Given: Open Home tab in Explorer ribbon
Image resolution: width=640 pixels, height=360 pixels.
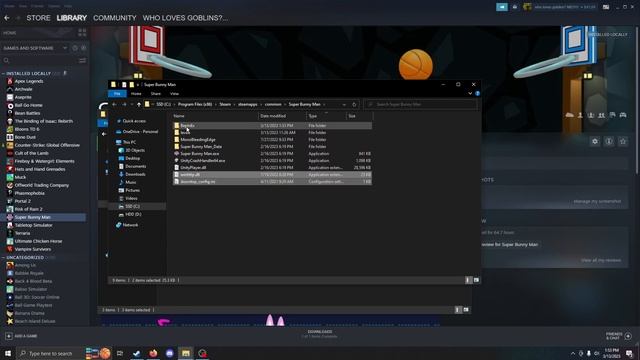Looking at the screenshot, I should pyautogui.click(x=136, y=93).
